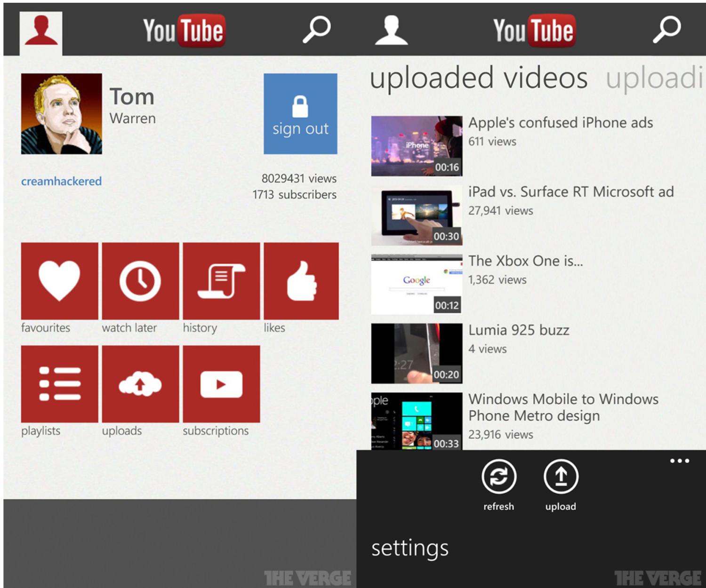The width and height of the screenshot is (706, 588).
Task: Click the "likes" tile label
Action: tap(274, 328)
